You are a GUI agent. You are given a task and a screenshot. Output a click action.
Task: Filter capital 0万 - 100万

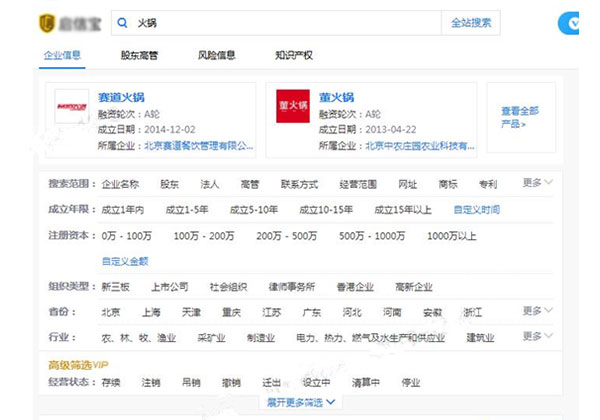pos(126,236)
